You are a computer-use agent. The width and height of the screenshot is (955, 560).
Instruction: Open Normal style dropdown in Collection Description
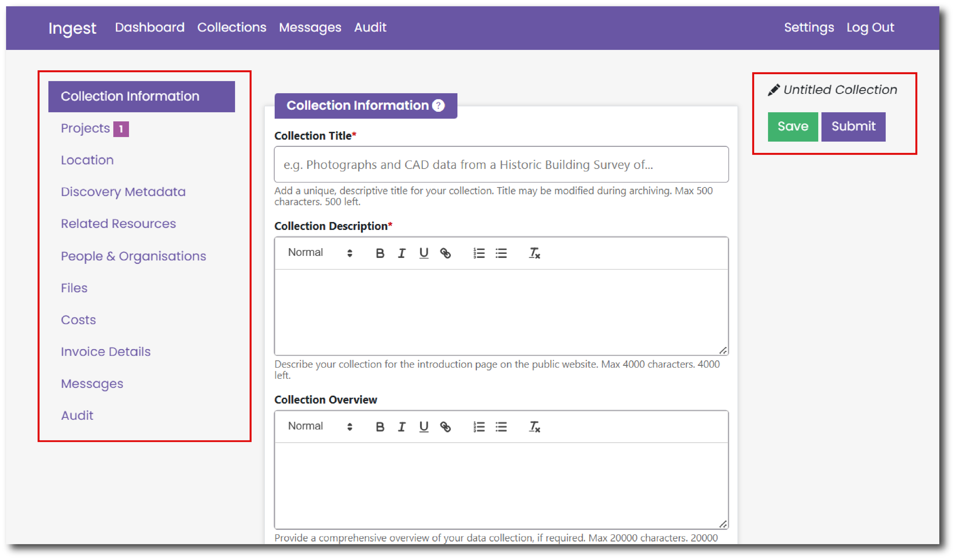coord(320,253)
